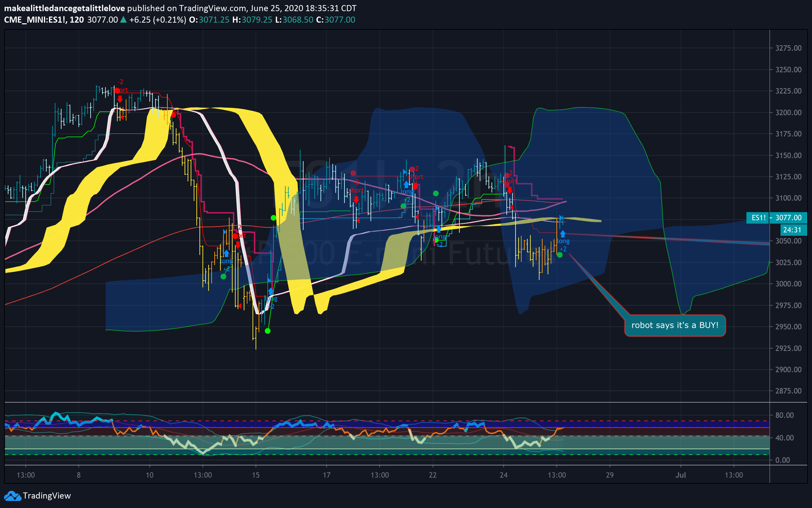Click the 3100.00 price axis label

[788, 198]
